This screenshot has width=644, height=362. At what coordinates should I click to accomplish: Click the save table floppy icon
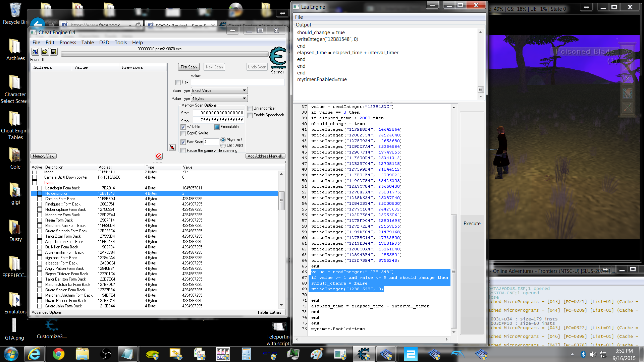54,52
